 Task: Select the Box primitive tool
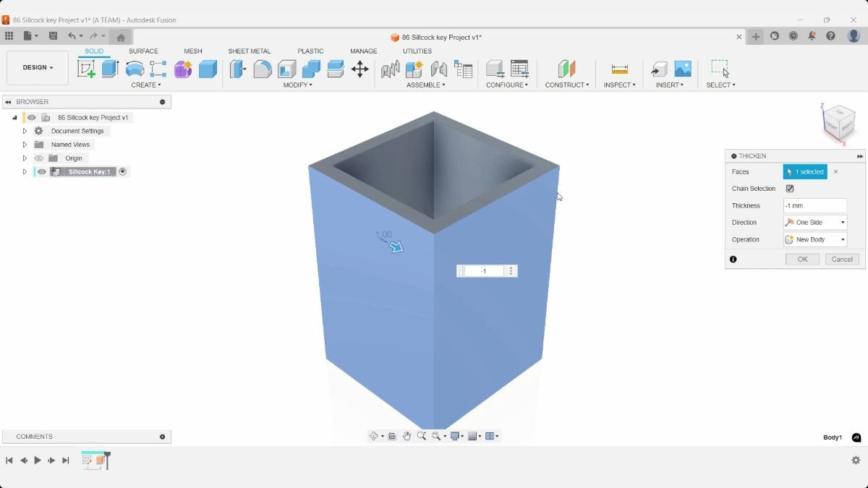[x=208, y=69]
